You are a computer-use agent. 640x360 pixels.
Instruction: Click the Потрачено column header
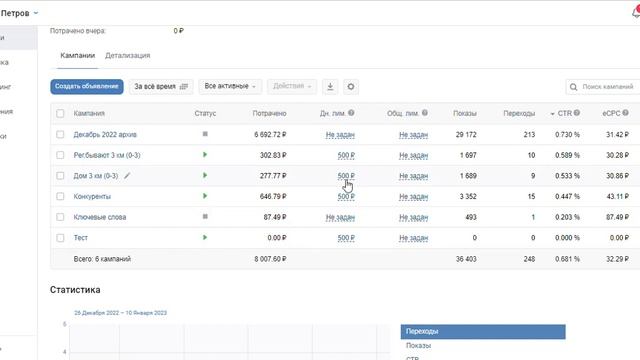click(269, 113)
